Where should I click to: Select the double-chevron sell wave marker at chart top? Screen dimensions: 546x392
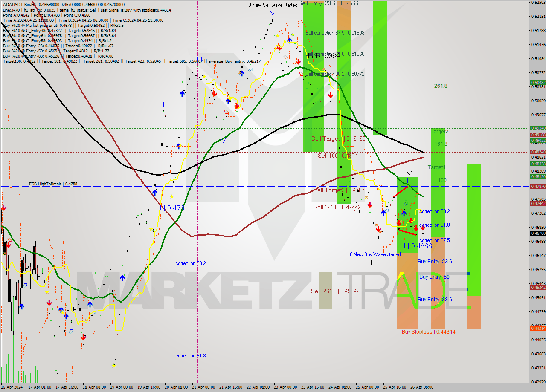pos(272,14)
